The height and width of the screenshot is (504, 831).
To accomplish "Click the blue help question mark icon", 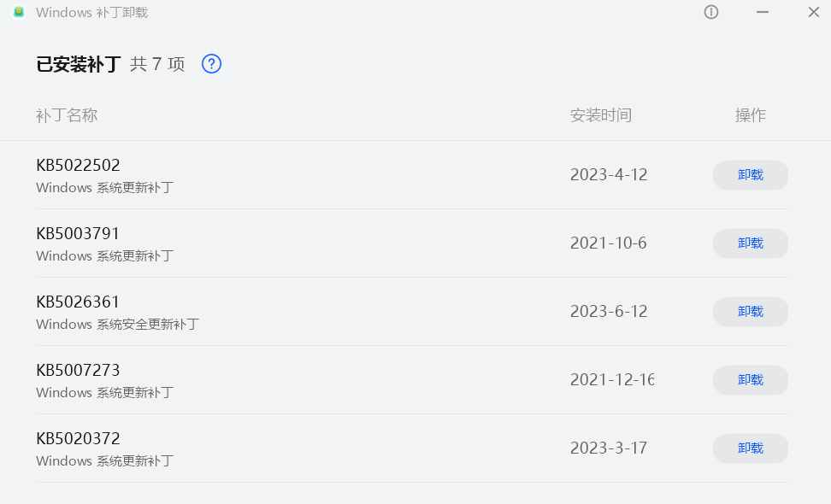I will point(211,64).
